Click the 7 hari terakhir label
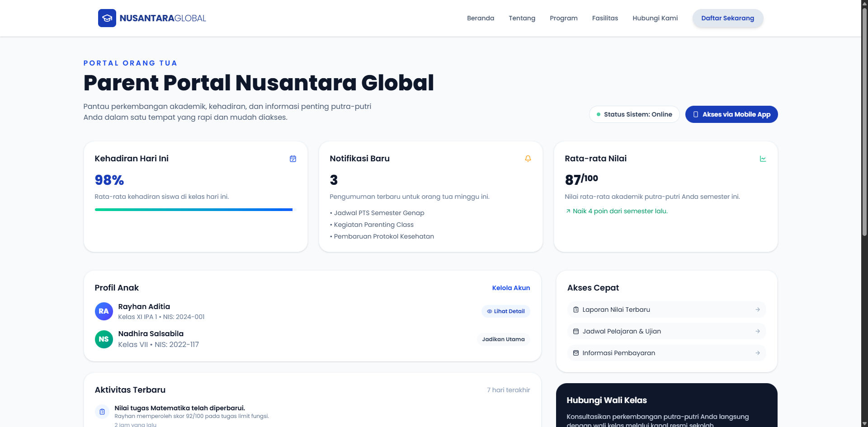 (509, 390)
